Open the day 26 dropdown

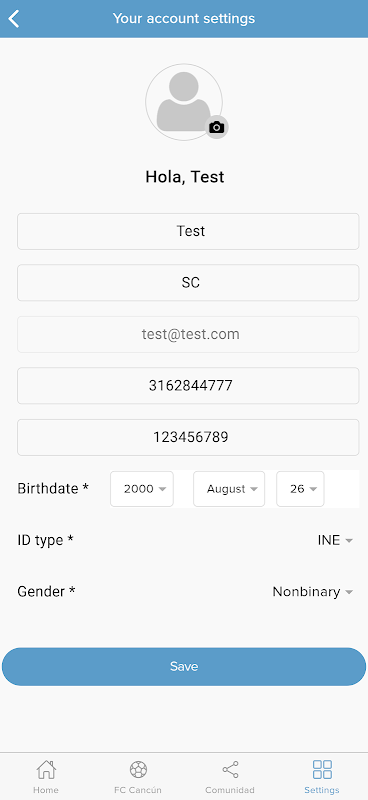point(300,489)
